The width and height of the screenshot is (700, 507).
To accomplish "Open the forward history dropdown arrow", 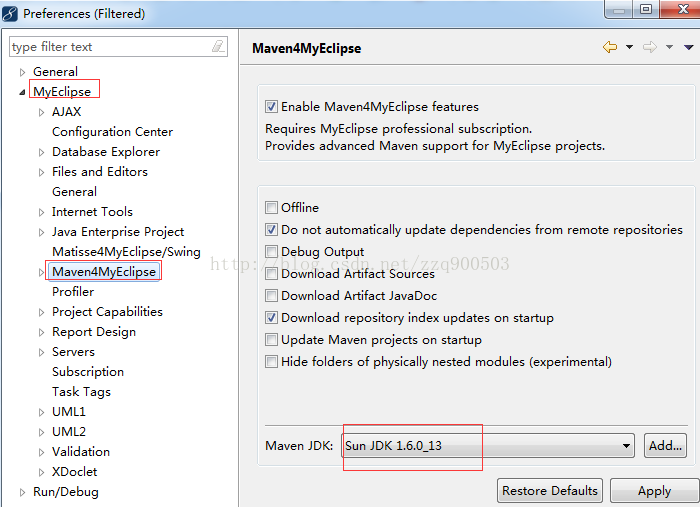I will 669,47.
